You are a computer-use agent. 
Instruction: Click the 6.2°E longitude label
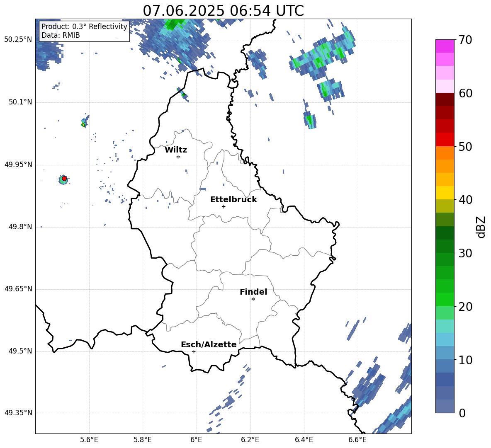[250, 440]
